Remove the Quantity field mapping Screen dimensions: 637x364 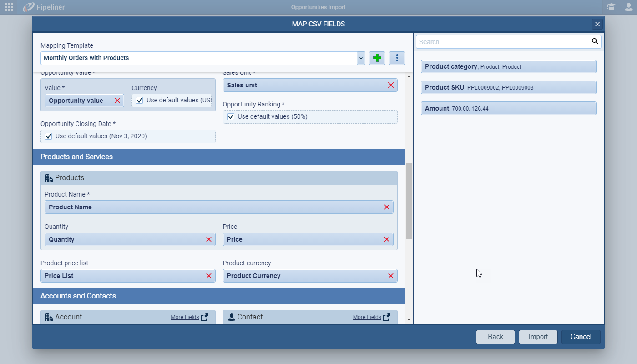(x=209, y=239)
